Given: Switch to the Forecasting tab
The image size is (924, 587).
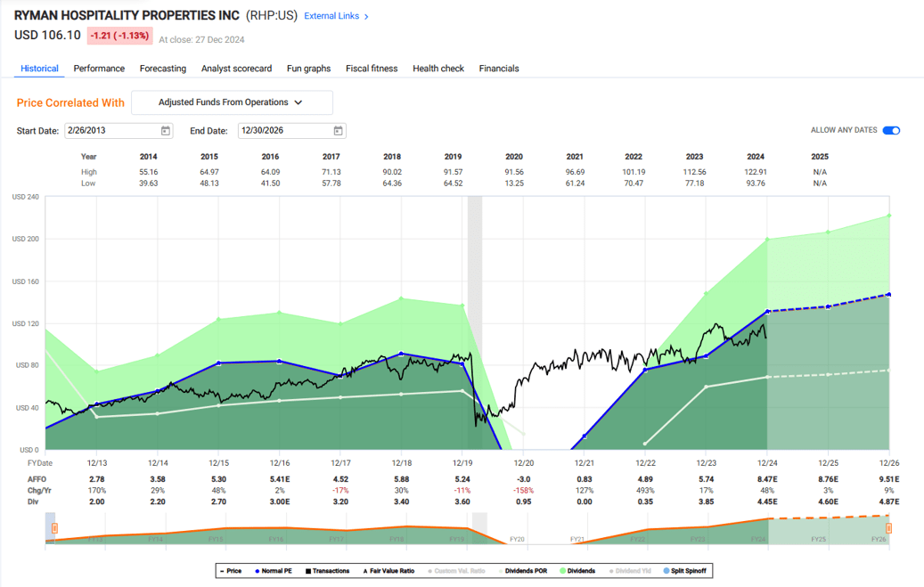Looking at the screenshot, I should 163,69.
